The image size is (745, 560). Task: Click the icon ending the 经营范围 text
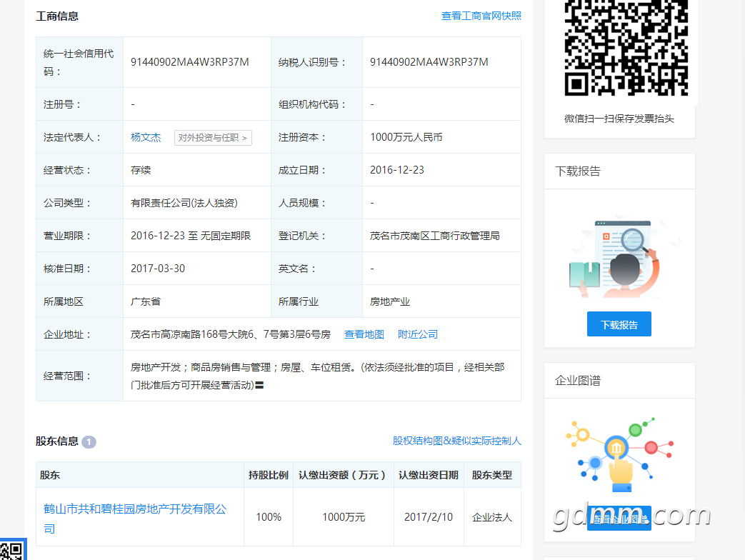click(x=260, y=386)
